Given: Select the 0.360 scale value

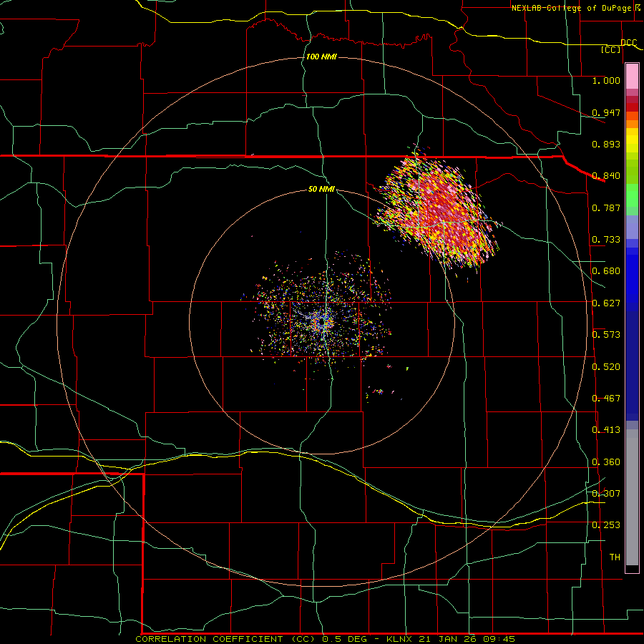Looking at the screenshot, I should pyautogui.click(x=606, y=462).
